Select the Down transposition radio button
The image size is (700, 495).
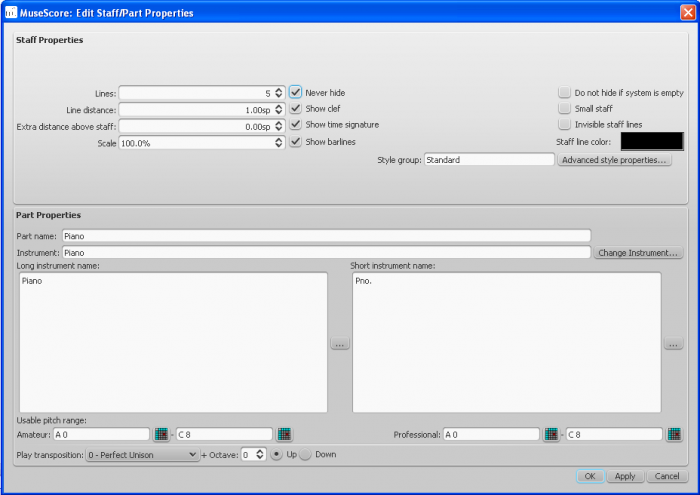[x=305, y=454]
